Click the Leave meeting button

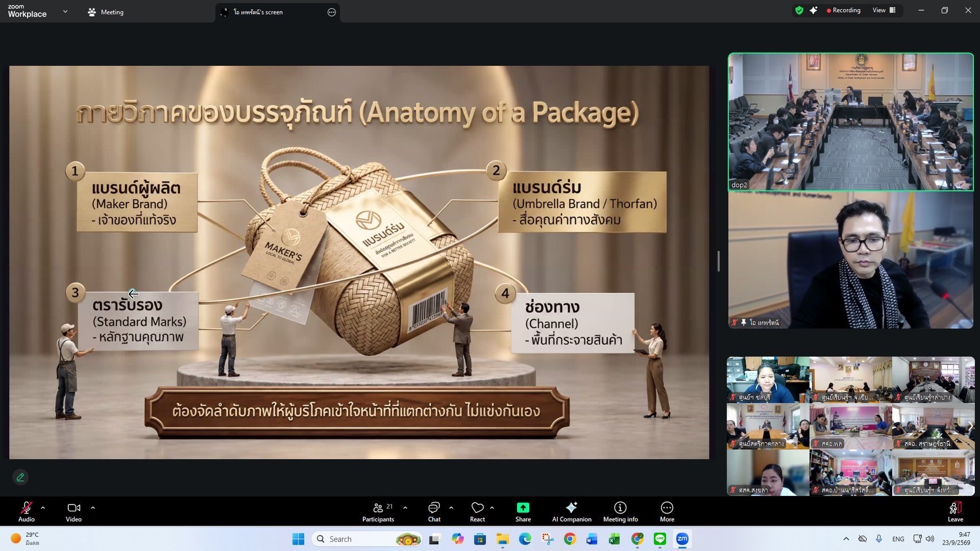point(955,511)
